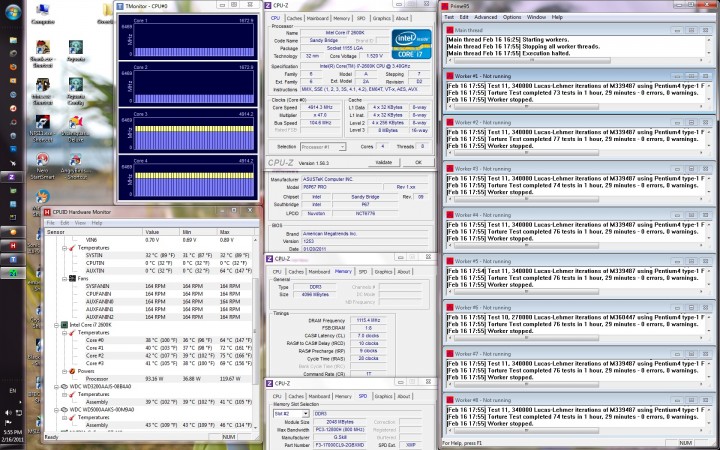This screenshot has width=720, height=450.
Task: Switch to Mainboard tab in top CPU-Z window
Action: pyautogui.click(x=317, y=18)
